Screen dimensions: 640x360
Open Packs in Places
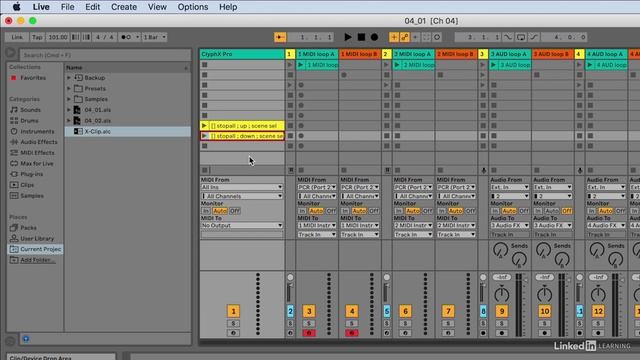[29, 228]
